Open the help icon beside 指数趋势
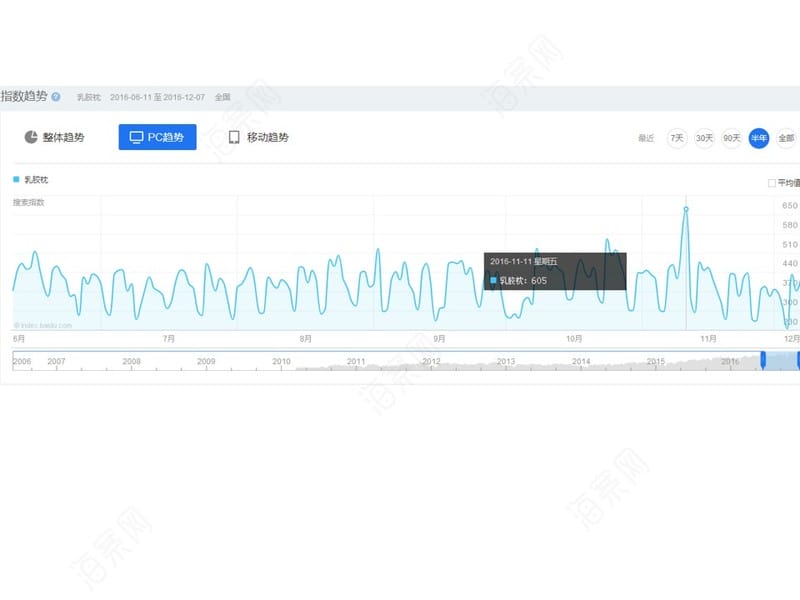 [x=56, y=96]
